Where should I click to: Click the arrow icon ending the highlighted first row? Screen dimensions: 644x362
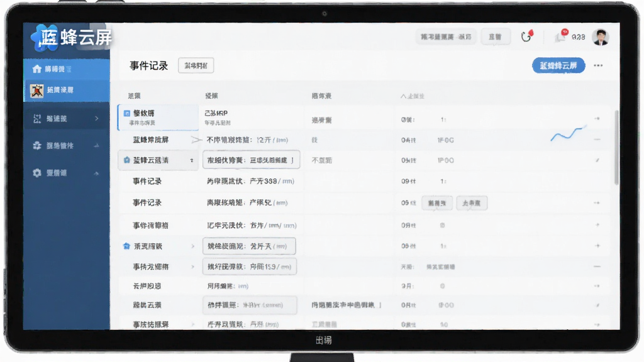(597, 119)
